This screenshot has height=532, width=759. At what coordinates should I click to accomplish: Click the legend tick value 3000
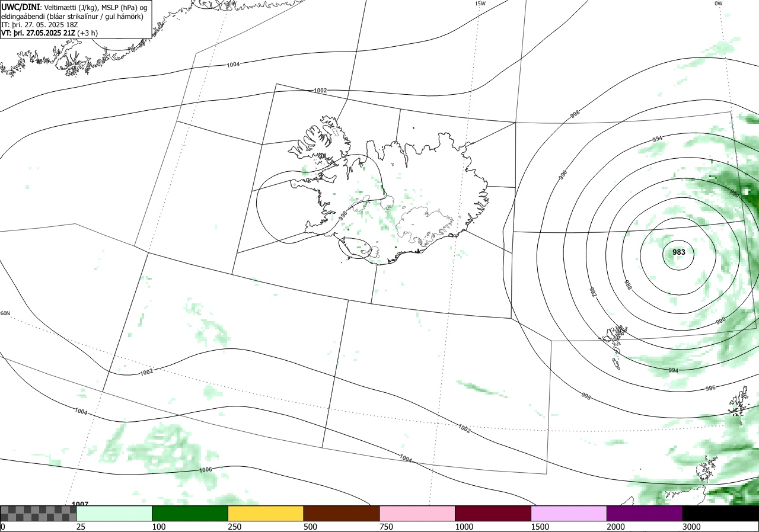pyautogui.click(x=691, y=527)
